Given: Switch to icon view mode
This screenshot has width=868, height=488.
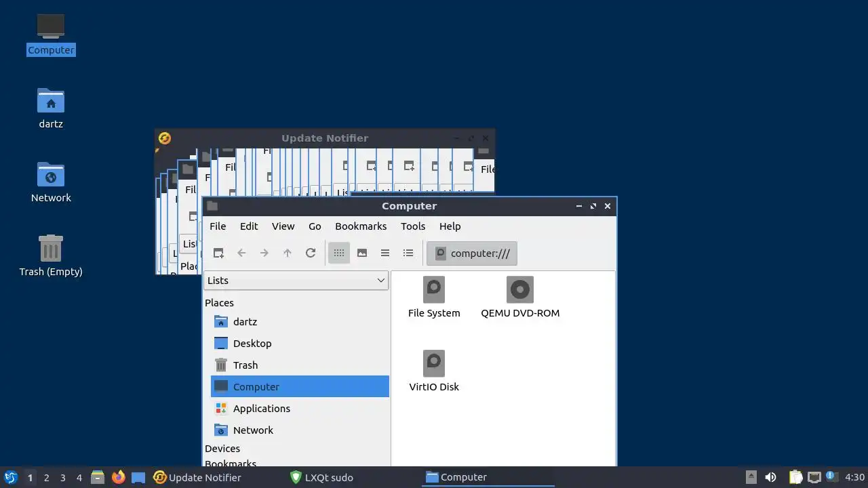Looking at the screenshot, I should pos(339,253).
